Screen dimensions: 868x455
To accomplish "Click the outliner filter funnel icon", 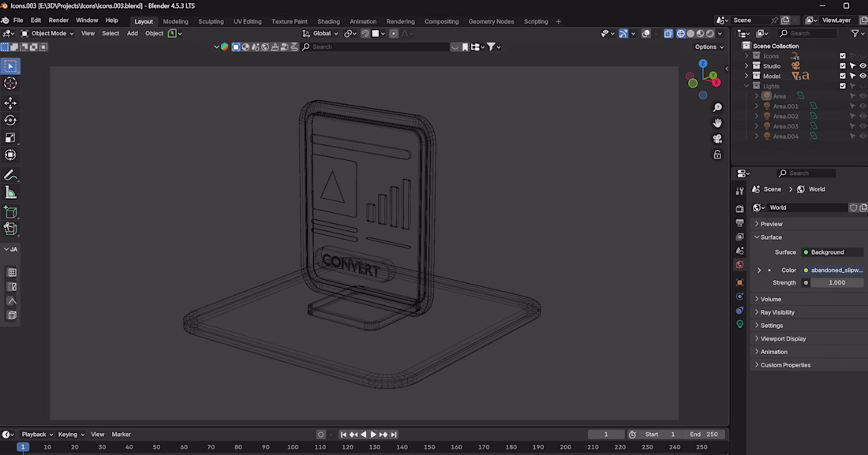I will point(855,34).
